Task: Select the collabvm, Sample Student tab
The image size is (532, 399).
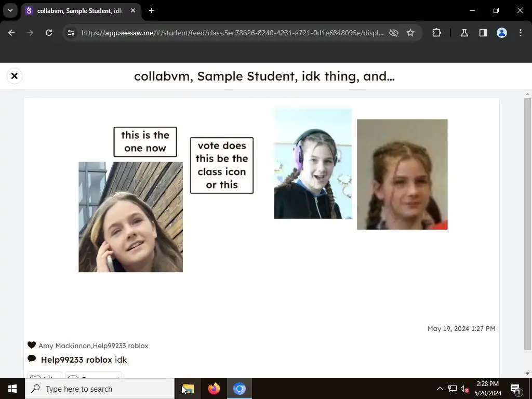Action: point(79,11)
